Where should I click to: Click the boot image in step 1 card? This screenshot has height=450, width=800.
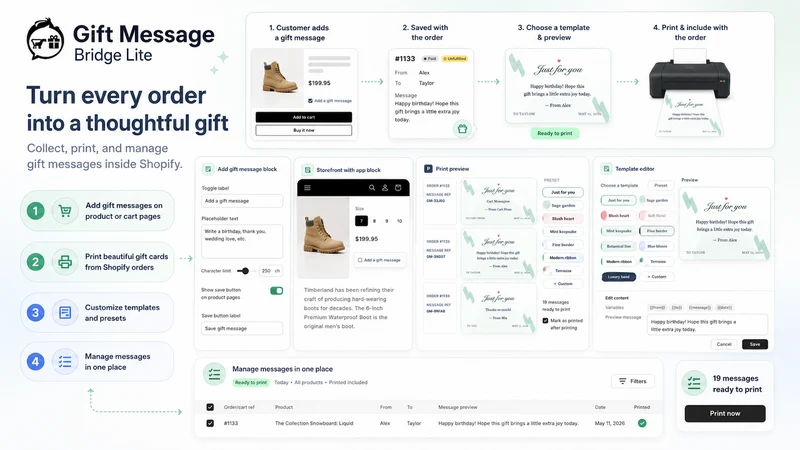pyautogui.click(x=280, y=76)
